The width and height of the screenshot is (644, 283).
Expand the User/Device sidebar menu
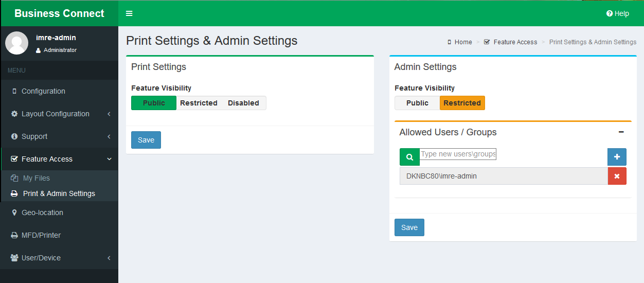[41, 258]
